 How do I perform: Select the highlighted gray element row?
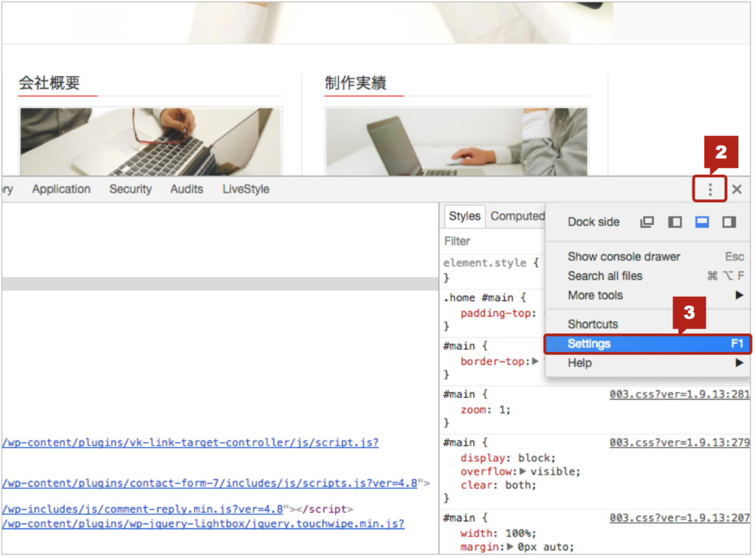point(220,284)
